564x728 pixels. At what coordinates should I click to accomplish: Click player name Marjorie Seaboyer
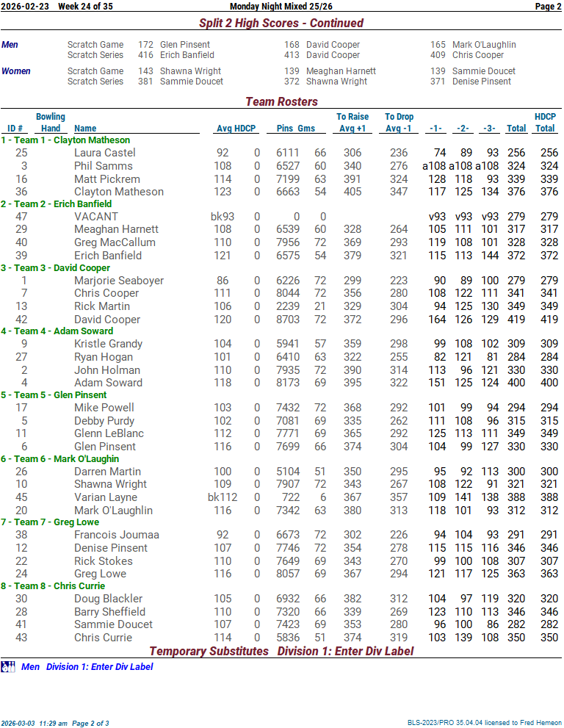pyautogui.click(x=119, y=281)
